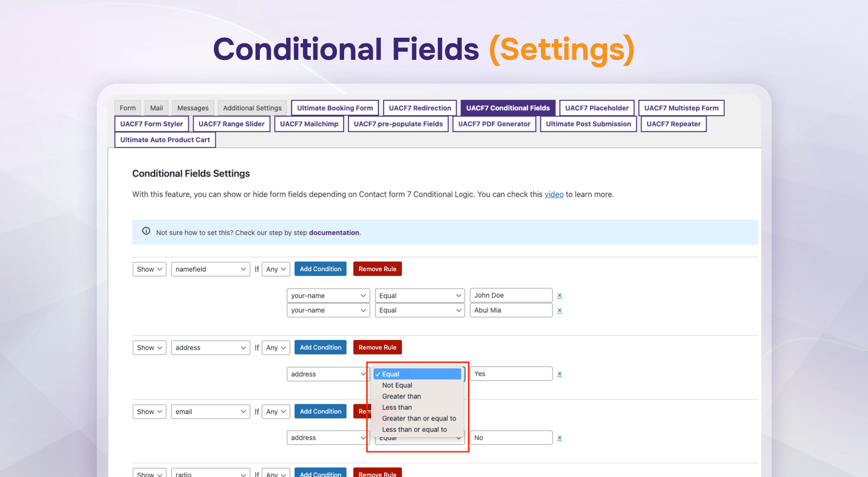Image resolution: width=868 pixels, height=477 pixels.
Task: Remove Rule for the address rule
Action: (x=377, y=347)
